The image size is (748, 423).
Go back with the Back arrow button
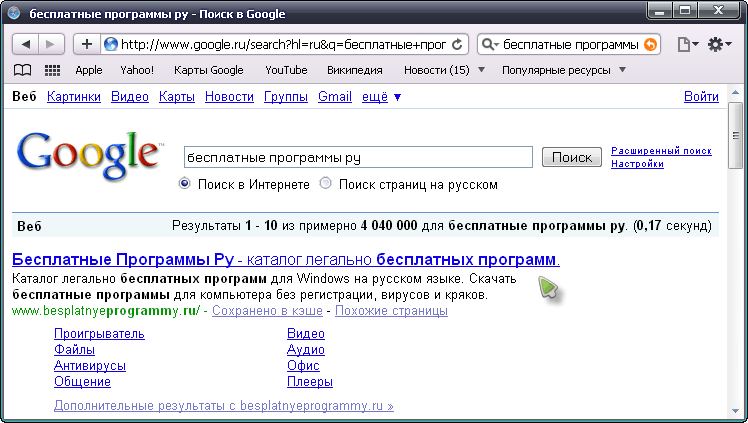point(25,44)
